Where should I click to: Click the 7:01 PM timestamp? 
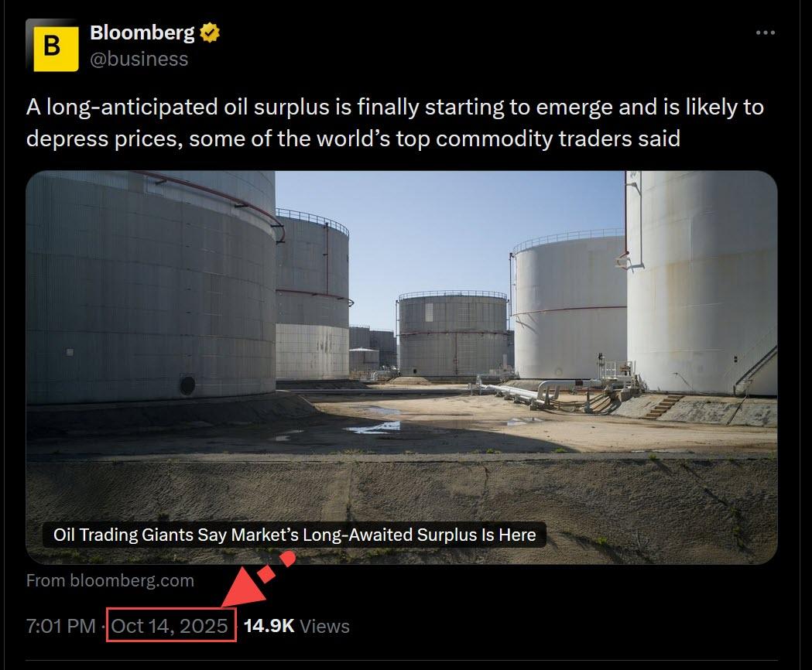[x=60, y=626]
